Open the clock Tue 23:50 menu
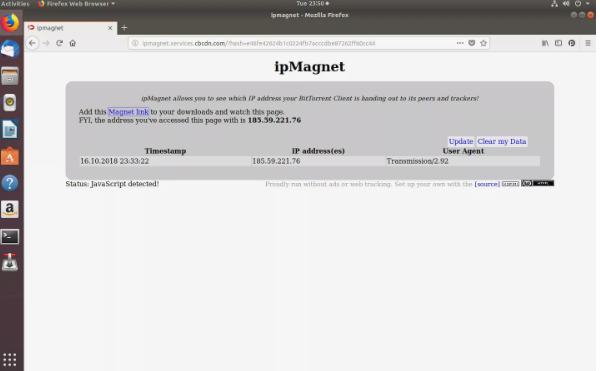The width and height of the screenshot is (600, 371). 312,3
